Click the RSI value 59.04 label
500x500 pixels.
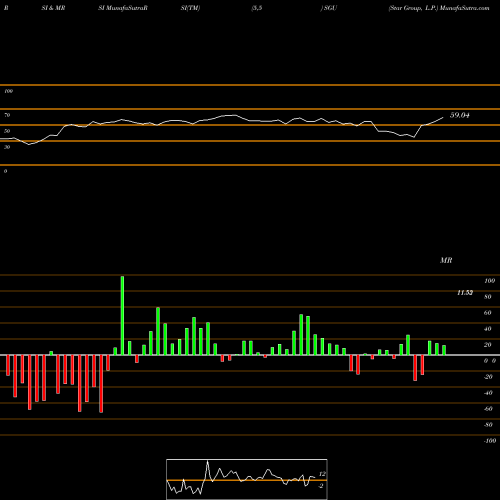460,115
